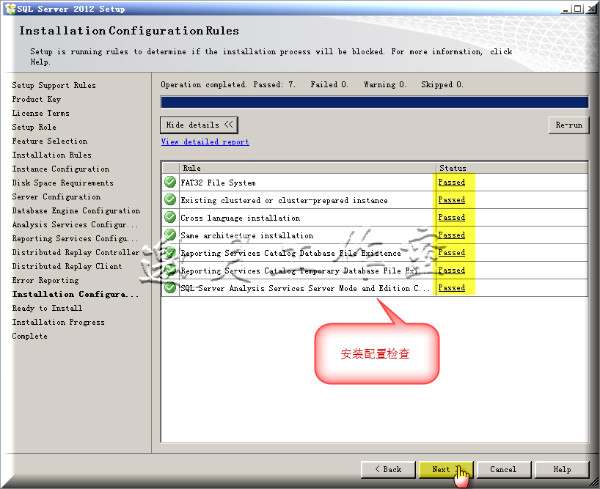Open Passed status for FAT32 File System
This screenshot has height=489, width=600.
452,182
